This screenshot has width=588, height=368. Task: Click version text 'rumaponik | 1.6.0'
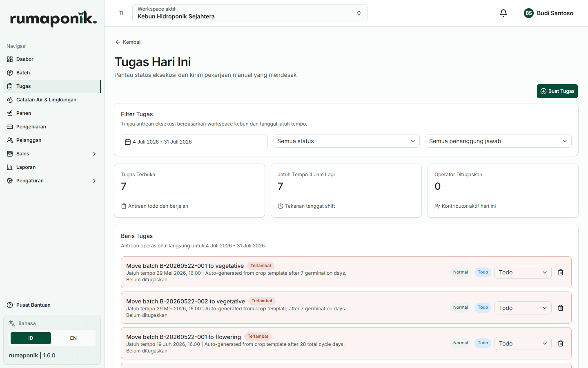point(32,355)
